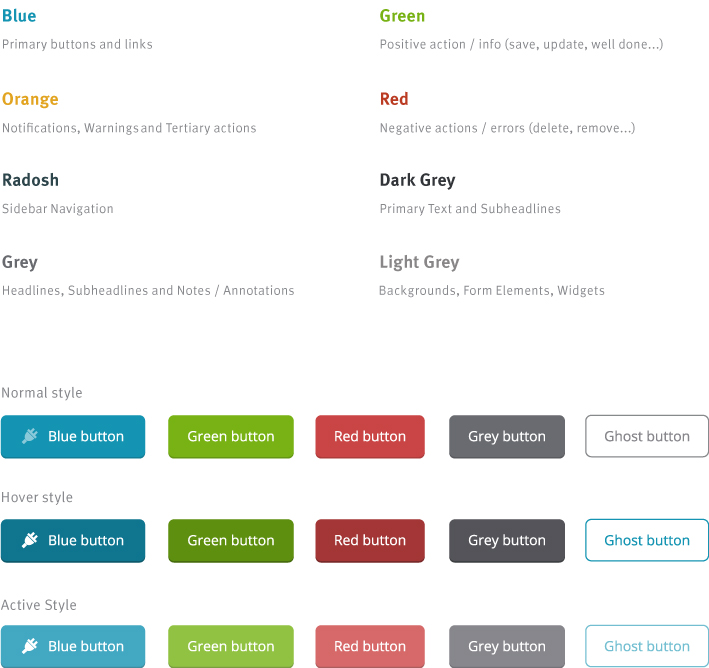Click the Blue color heading
The image size is (709, 668).
click(19, 16)
